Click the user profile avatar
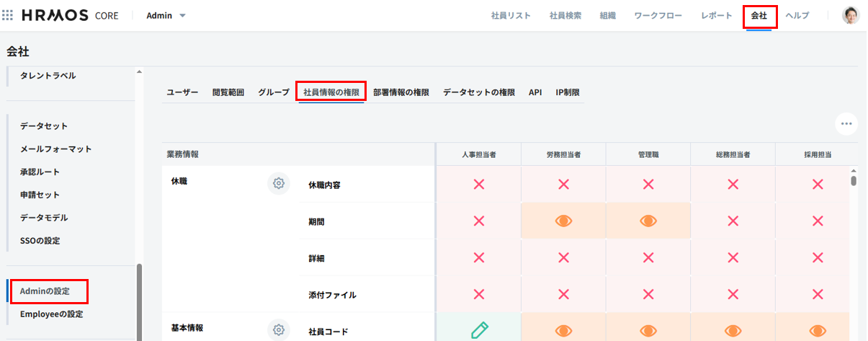Viewport: 868px width, 341px height. (x=851, y=15)
